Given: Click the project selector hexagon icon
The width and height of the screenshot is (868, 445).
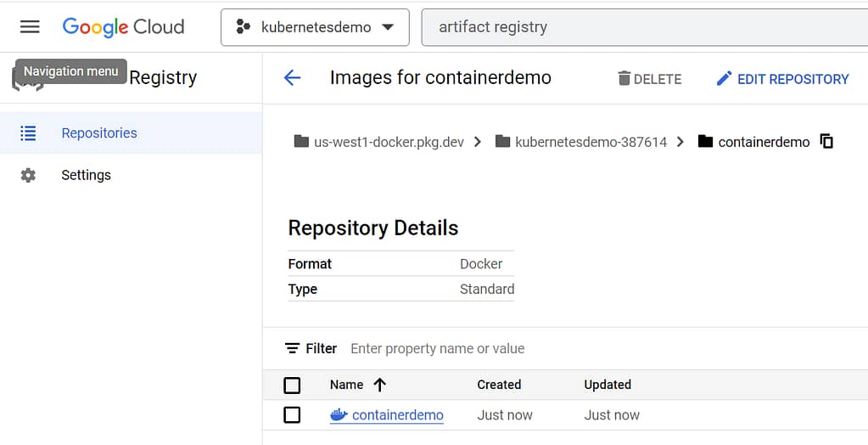Looking at the screenshot, I should coord(243,26).
